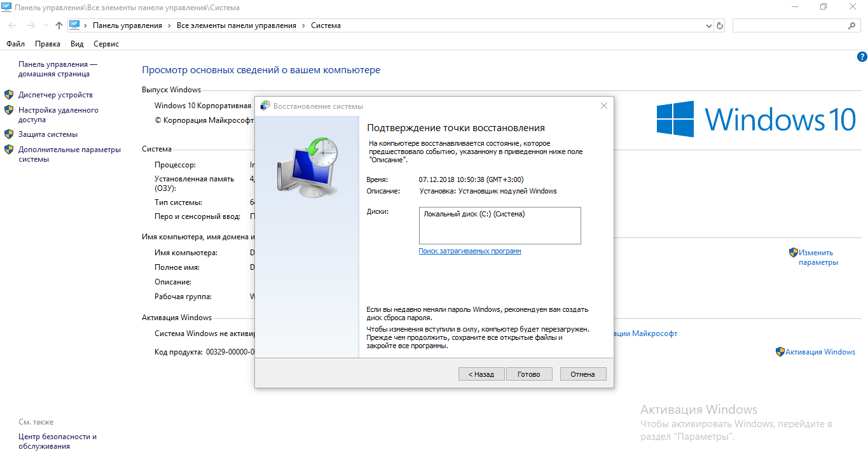Screen dimensions: 868x457
Task: Click the System Restore title bar icon
Action: click(x=265, y=106)
